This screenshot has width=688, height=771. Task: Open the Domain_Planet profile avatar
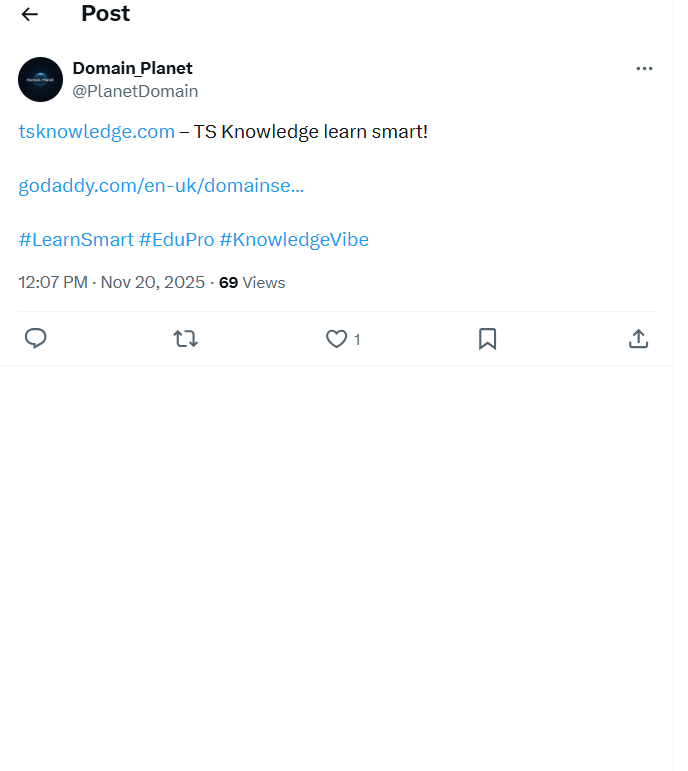click(40, 79)
